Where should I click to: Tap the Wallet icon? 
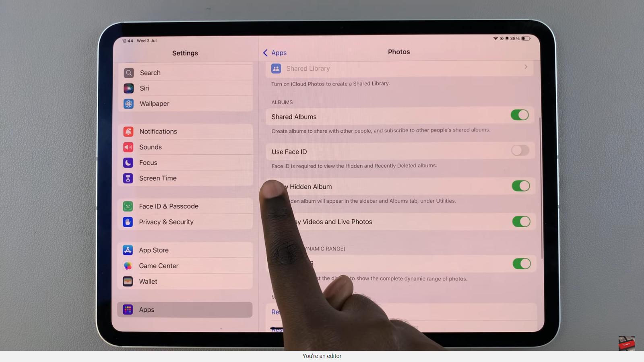128,282
